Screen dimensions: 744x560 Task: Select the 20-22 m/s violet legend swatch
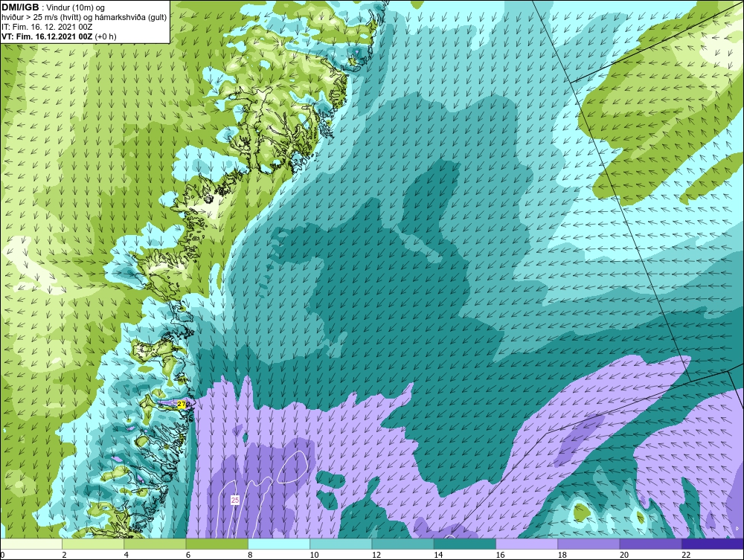[x=650, y=544]
